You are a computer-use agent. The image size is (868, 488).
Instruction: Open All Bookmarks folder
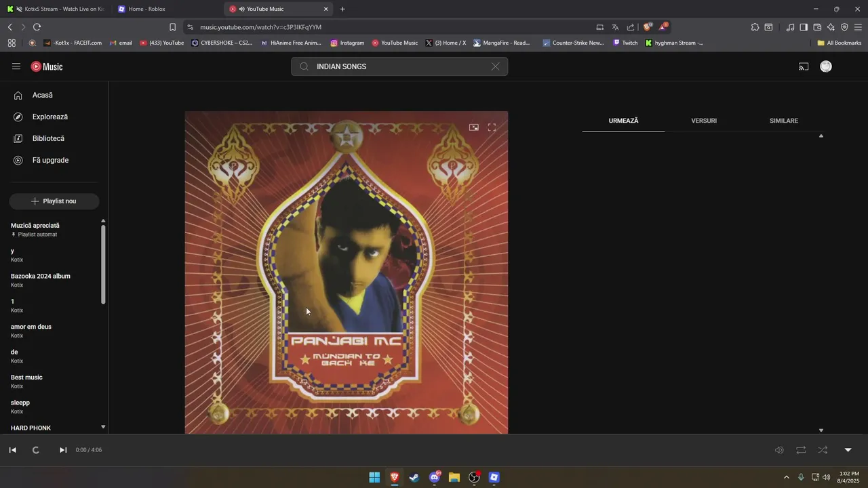840,43
